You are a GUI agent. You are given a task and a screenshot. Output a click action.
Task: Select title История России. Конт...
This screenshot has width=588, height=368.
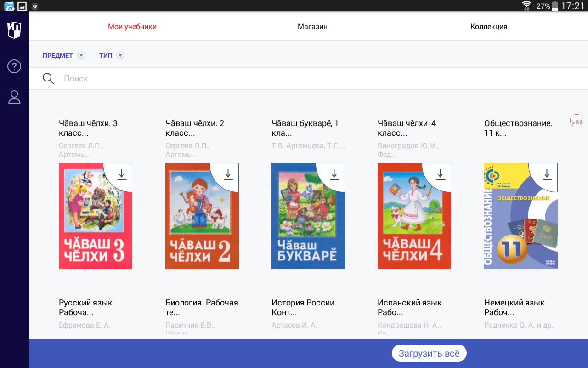[x=304, y=308]
